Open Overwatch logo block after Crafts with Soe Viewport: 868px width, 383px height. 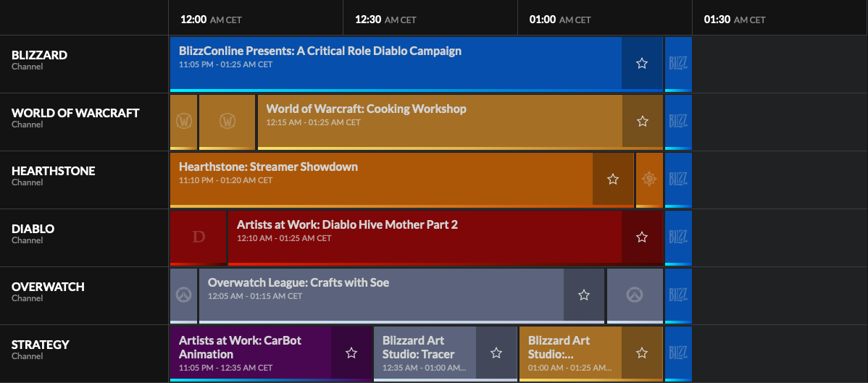(635, 295)
